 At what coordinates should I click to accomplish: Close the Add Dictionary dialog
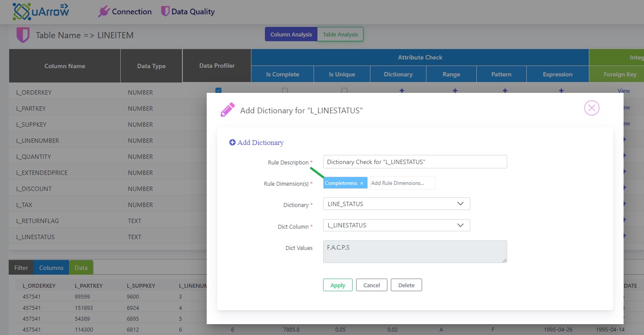click(x=591, y=108)
